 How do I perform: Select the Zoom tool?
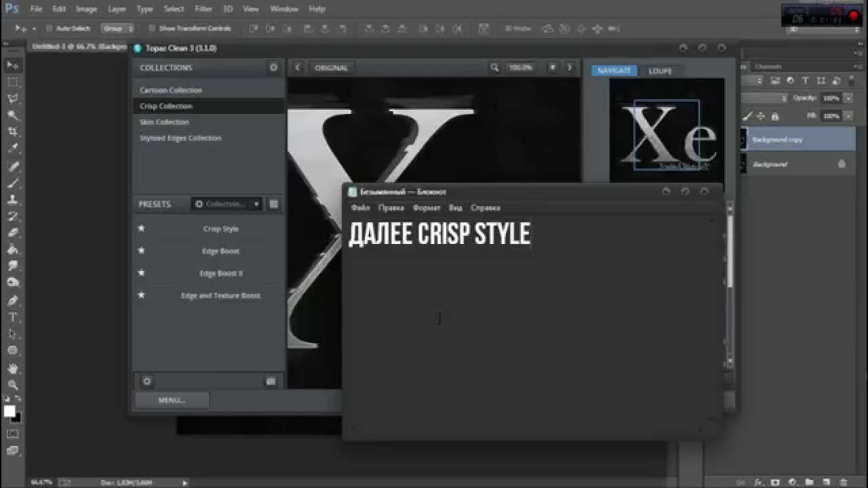click(13, 386)
